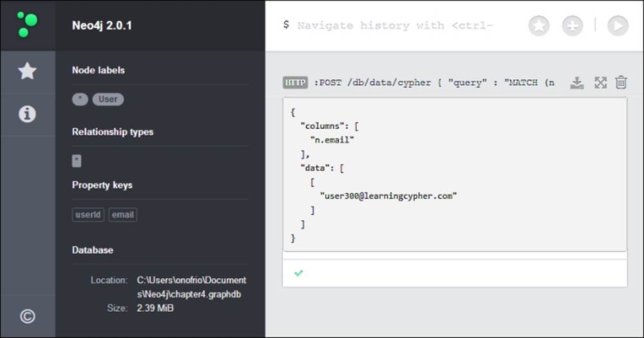The image size is (644, 338).
Task: Click the Neo4j 2.0.1 title
Action: coord(102,26)
